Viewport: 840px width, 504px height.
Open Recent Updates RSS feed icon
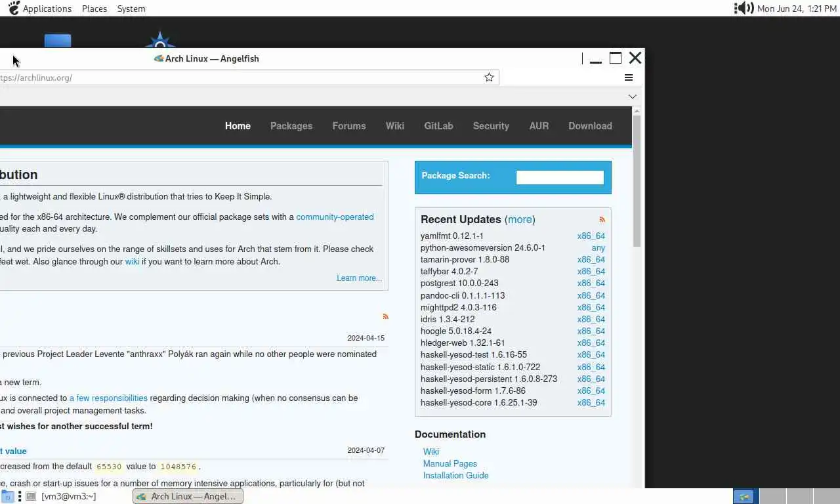[x=602, y=220]
